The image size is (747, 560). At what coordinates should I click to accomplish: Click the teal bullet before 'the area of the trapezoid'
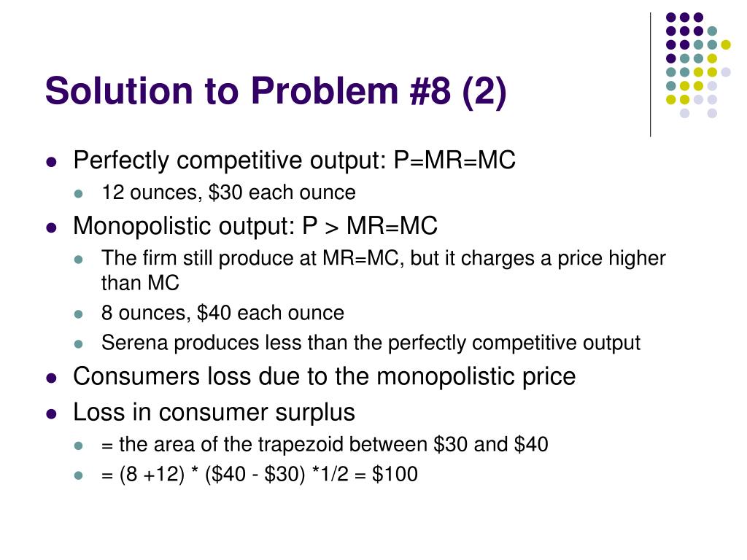coord(79,446)
